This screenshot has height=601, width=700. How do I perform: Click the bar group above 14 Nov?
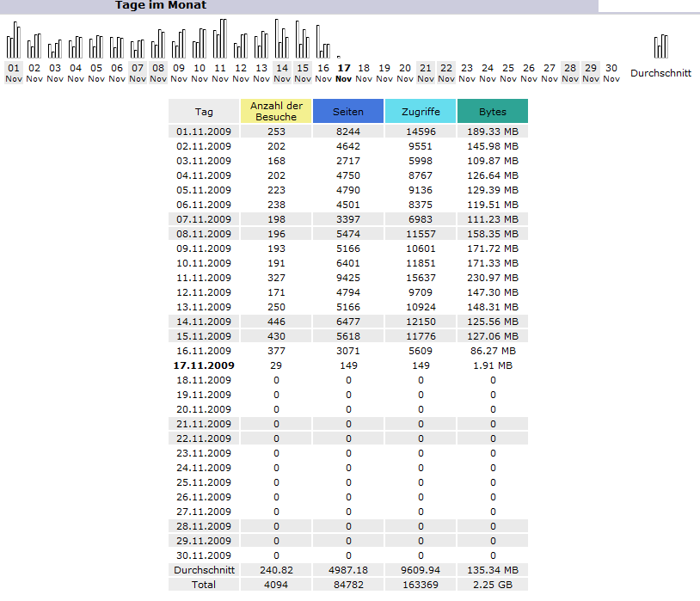[x=282, y=40]
